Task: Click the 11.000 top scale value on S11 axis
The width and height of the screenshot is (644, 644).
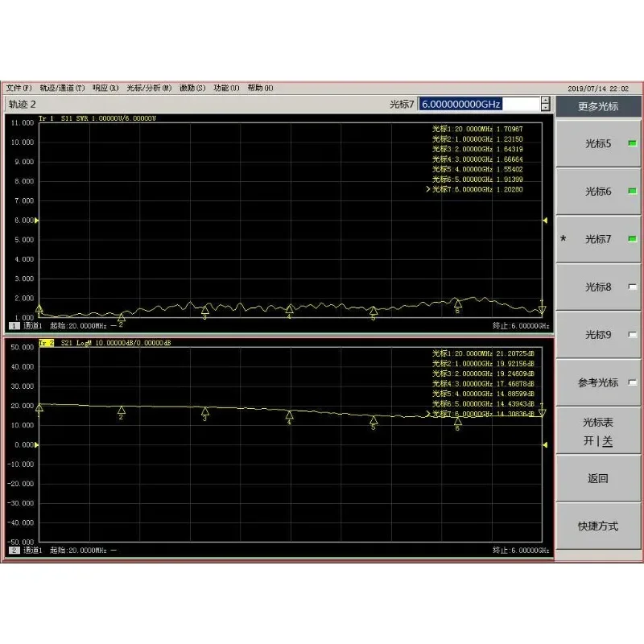Action: point(23,123)
